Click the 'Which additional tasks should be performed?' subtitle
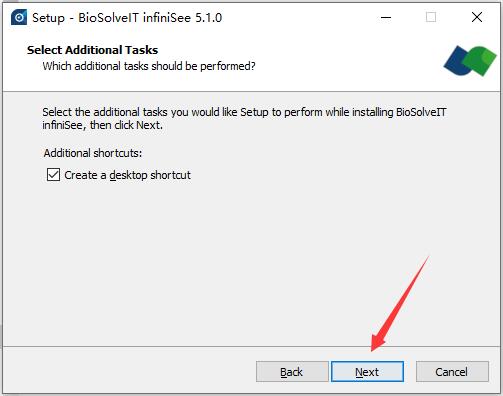503x396 pixels. point(149,66)
